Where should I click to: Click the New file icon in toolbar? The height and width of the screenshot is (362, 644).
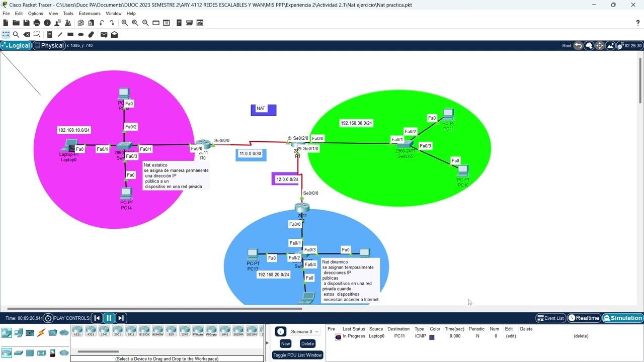[6, 23]
